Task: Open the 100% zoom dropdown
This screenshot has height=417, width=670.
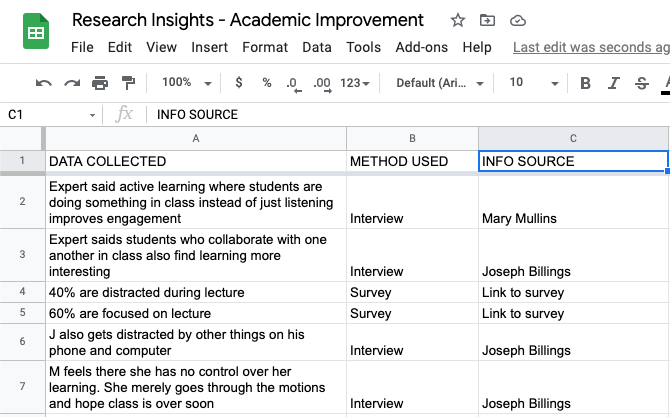Action: point(187,83)
